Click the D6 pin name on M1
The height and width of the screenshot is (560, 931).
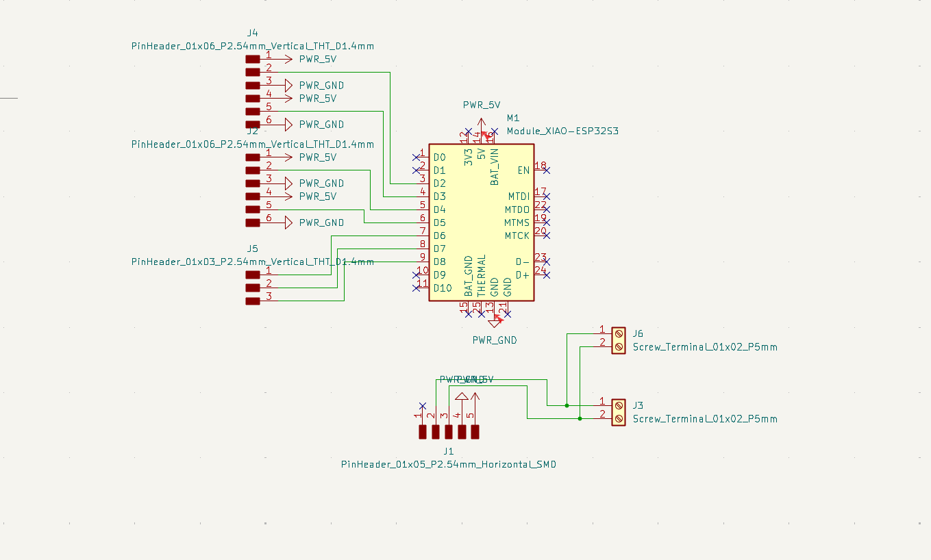coord(440,236)
